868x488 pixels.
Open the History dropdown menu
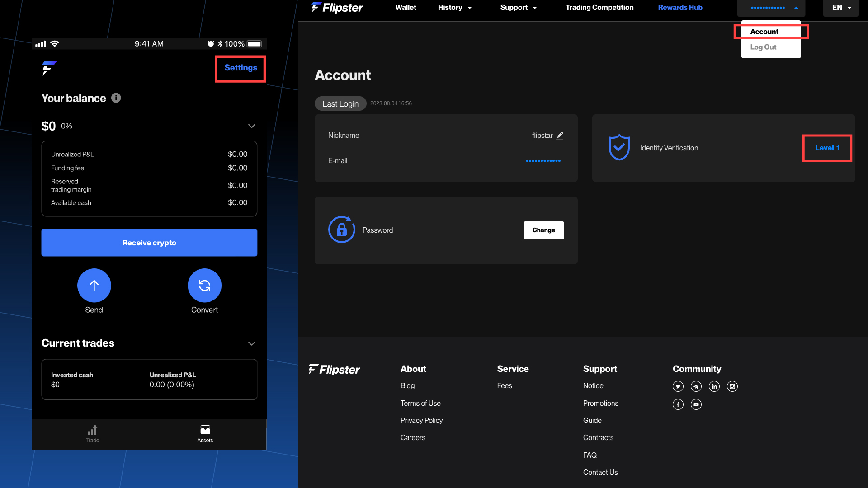click(455, 8)
